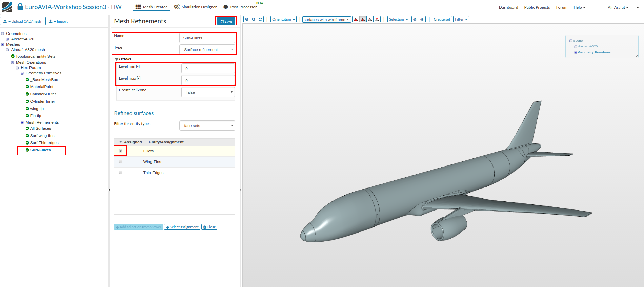
Task: Click Upload CAD/mesh button
Action: coord(22,21)
